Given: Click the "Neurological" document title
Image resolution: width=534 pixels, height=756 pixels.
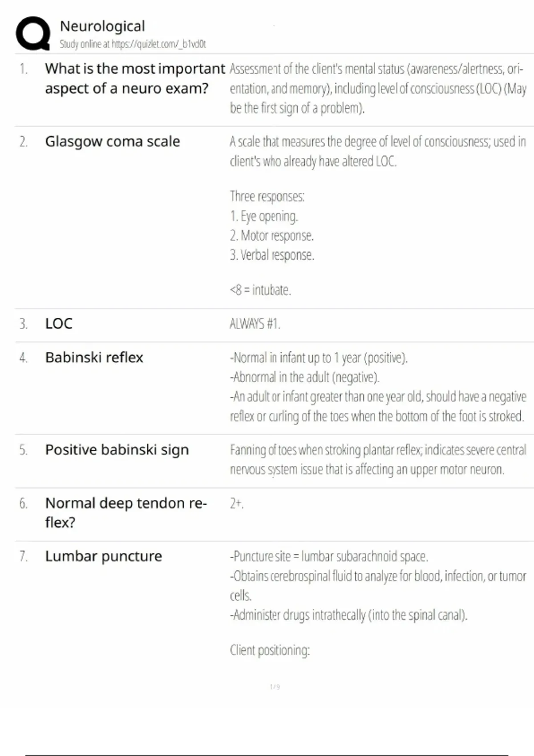Looking at the screenshot, I should click(102, 26).
